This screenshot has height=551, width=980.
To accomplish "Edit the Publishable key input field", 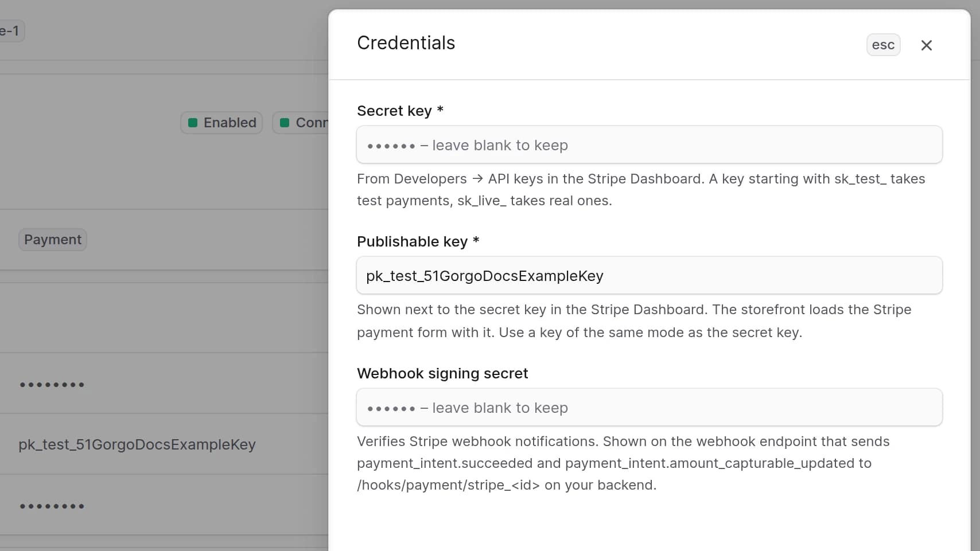I will pos(649,276).
